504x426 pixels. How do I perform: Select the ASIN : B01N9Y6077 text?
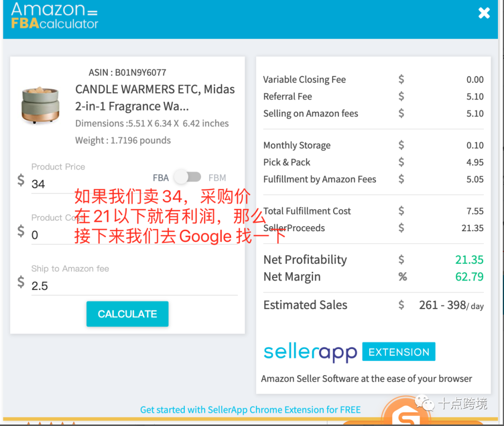pos(127,72)
